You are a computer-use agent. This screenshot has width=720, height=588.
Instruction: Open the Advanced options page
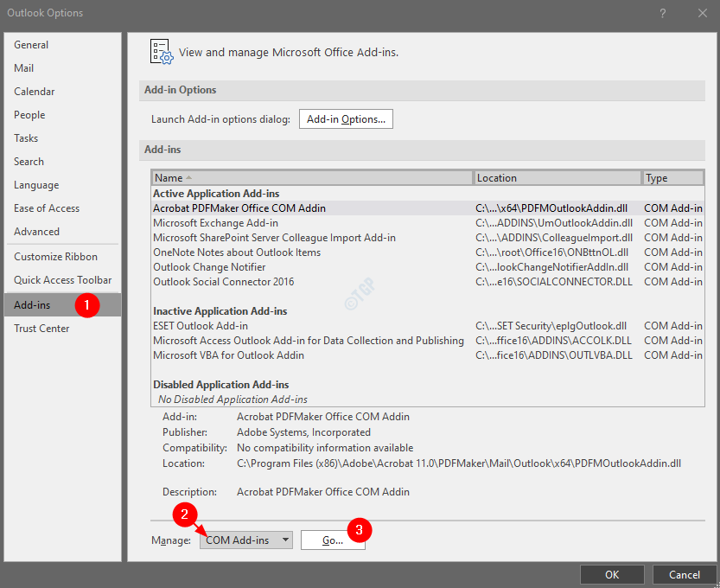pos(36,232)
